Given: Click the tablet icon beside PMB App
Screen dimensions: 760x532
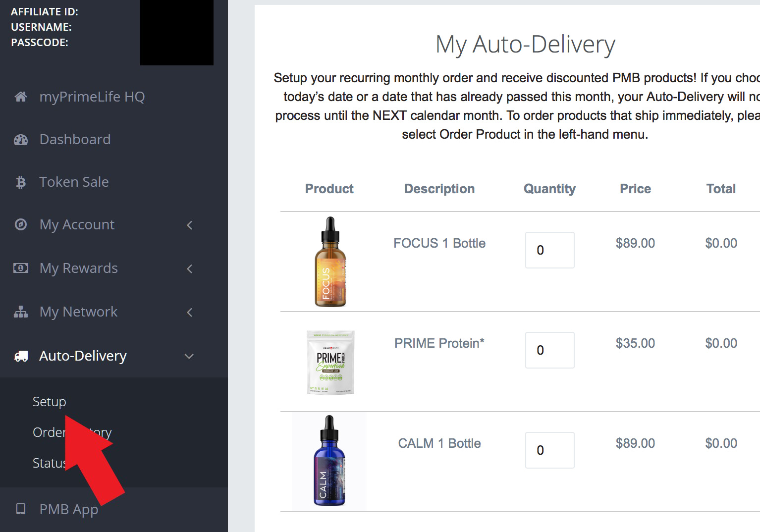Looking at the screenshot, I should pos(21,509).
